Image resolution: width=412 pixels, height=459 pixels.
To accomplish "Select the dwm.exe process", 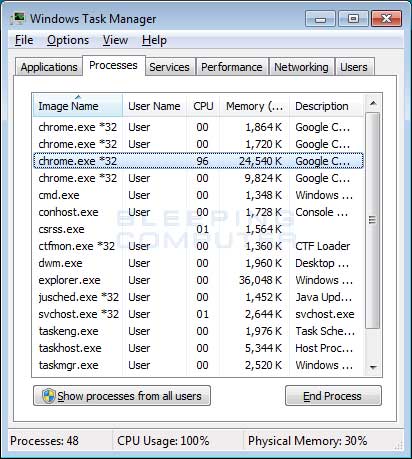I will 198,263.
